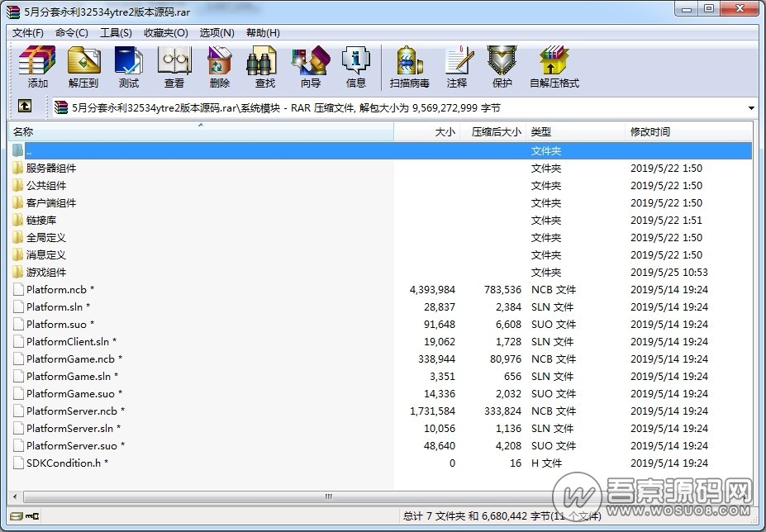Select the 服务器组件 folder icon
The width and height of the screenshot is (766, 532).
[x=18, y=168]
